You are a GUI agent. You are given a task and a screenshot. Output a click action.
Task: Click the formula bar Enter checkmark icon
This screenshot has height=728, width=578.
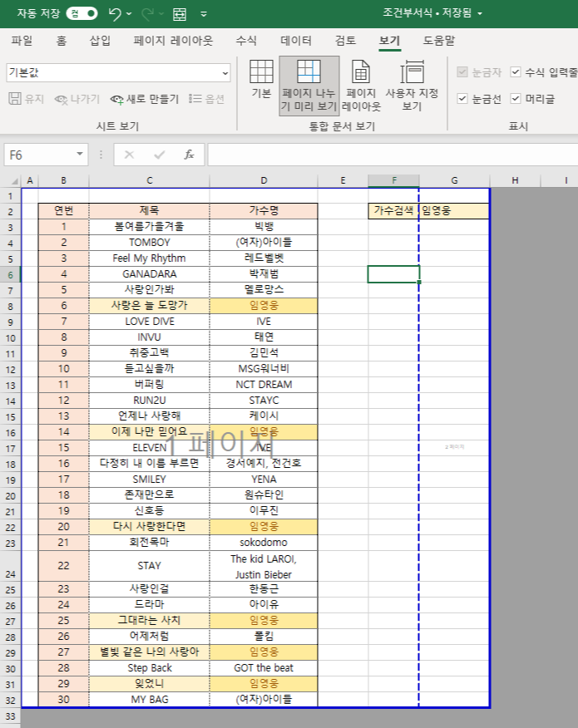159,155
